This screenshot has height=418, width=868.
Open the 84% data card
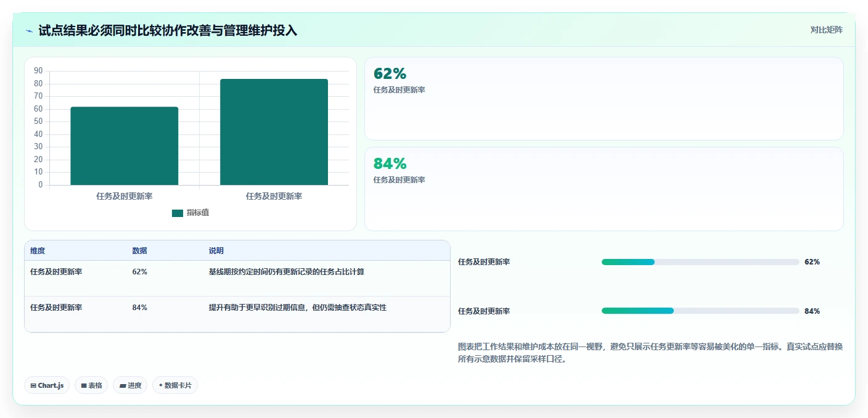coord(604,189)
